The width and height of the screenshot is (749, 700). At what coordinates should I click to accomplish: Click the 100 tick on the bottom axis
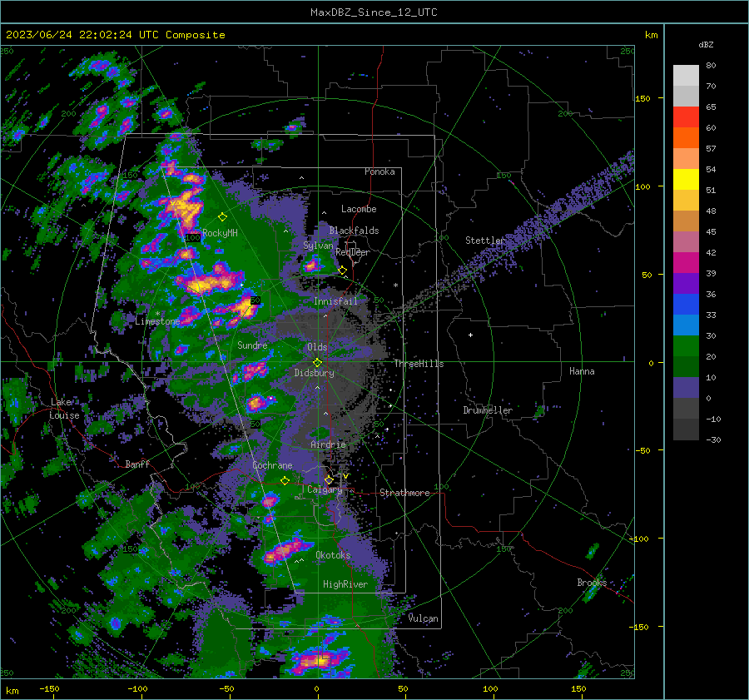pos(490,688)
